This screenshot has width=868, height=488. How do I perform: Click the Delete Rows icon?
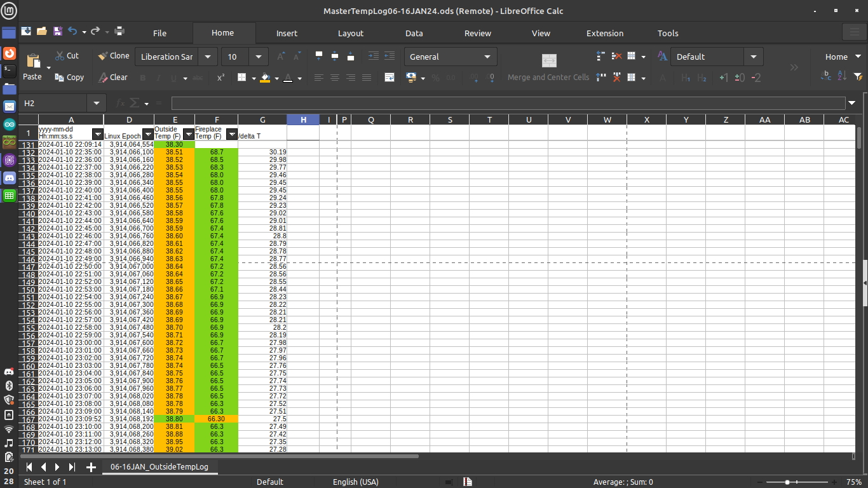click(x=616, y=57)
